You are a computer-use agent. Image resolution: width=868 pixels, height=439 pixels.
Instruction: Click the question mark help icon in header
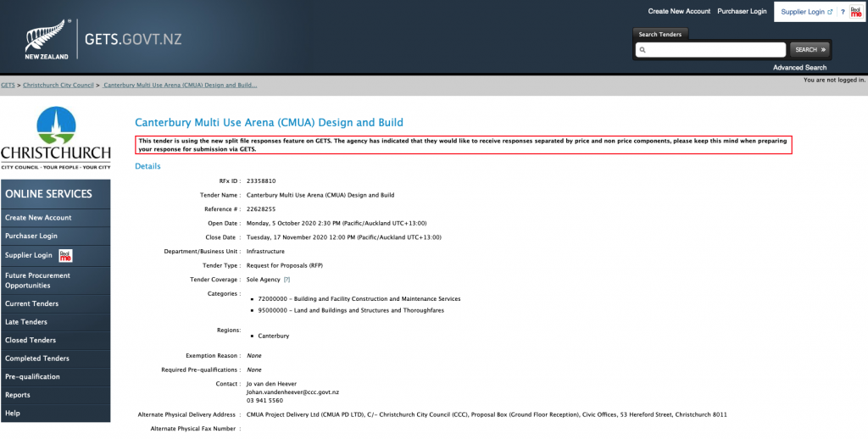[x=842, y=12]
